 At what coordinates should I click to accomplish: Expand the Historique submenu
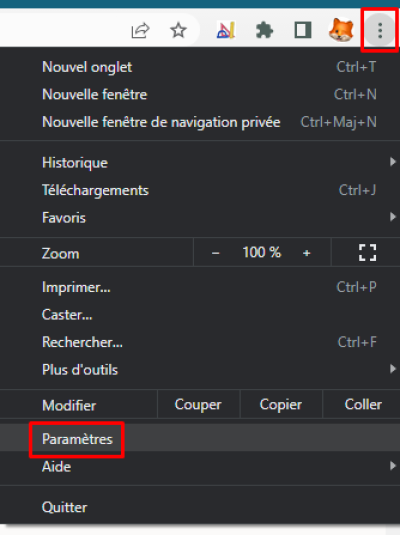(200, 162)
